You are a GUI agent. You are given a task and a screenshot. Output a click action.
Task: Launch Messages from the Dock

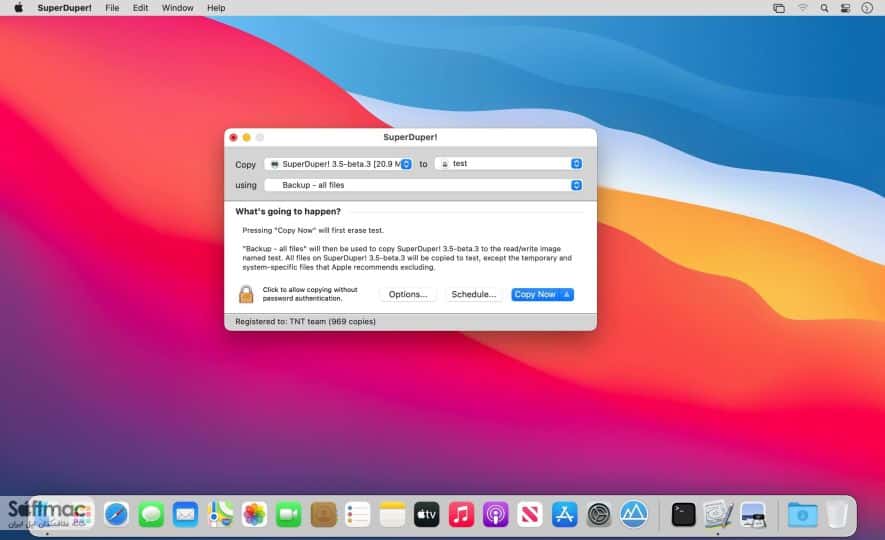(151, 515)
